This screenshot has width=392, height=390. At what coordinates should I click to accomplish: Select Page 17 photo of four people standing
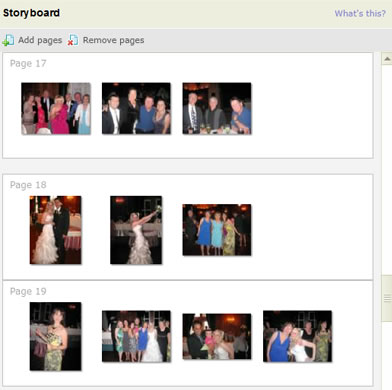[x=136, y=109]
